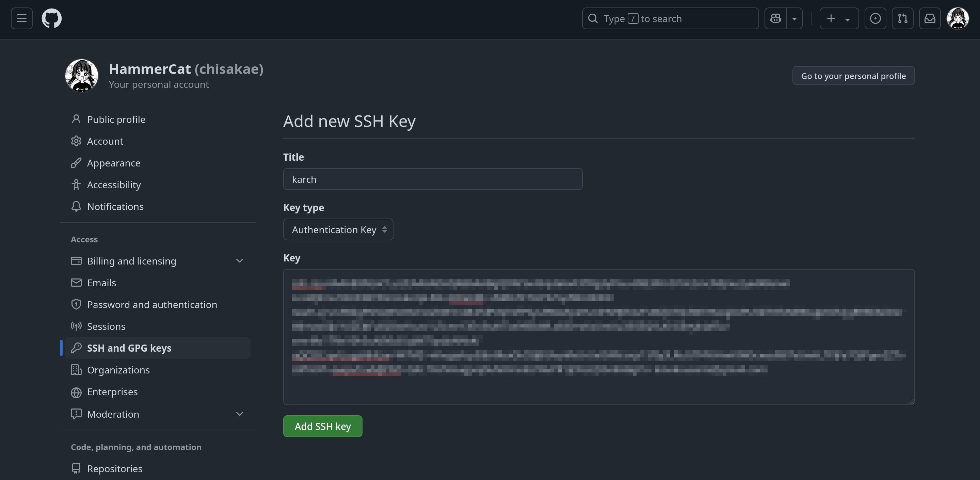
Task: Click inside the Key text area
Action: coord(599,337)
